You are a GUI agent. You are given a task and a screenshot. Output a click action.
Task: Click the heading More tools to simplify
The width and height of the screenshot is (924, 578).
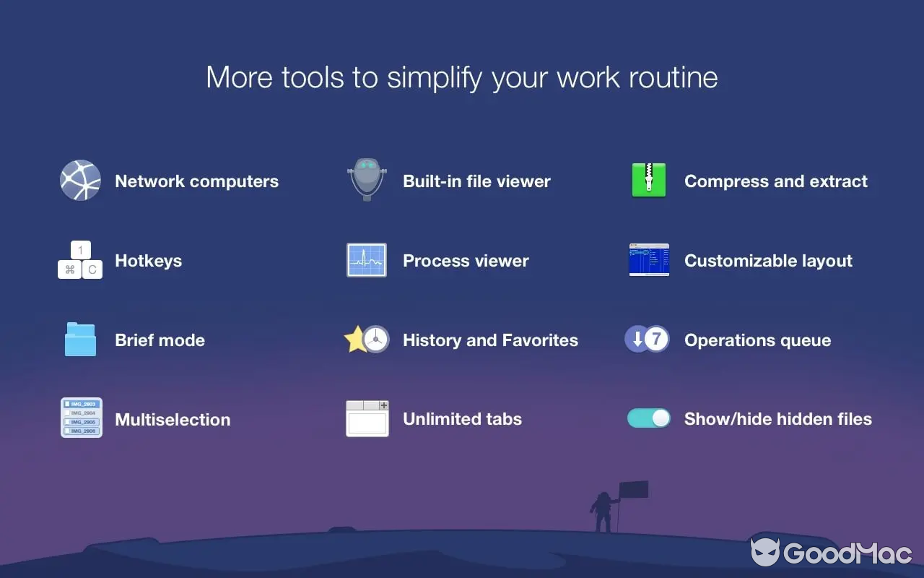(x=462, y=77)
